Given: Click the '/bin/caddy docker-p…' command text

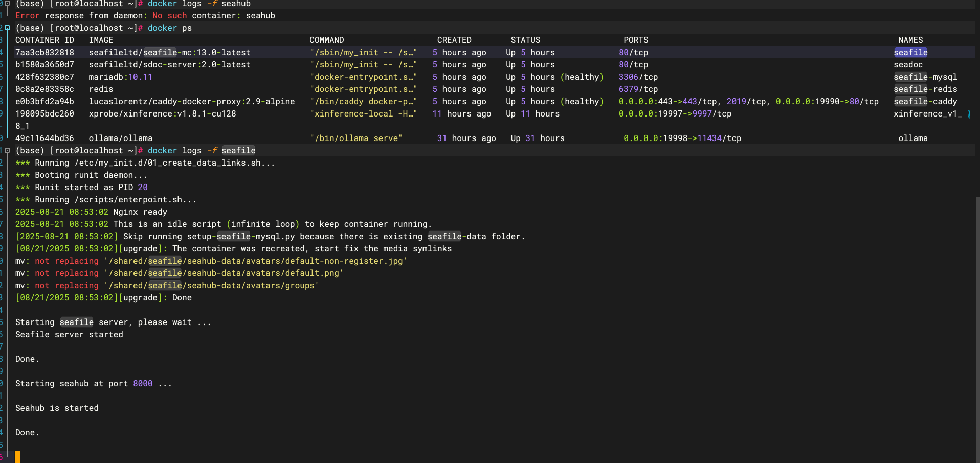Looking at the screenshot, I should pyautogui.click(x=363, y=101).
